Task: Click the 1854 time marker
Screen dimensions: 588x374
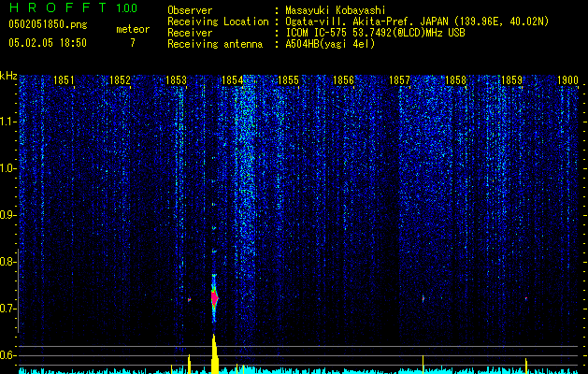Action: (232, 80)
